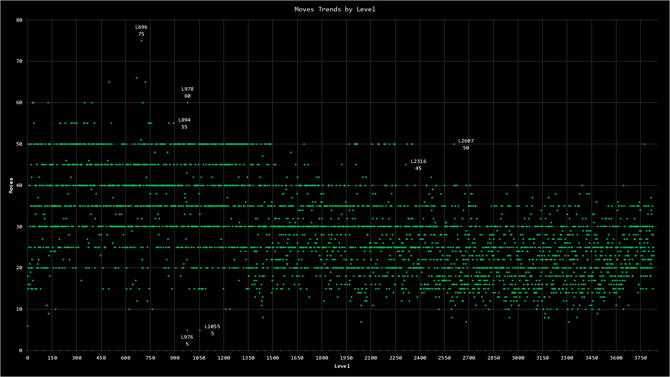Click the x-axis tick label '2100'
The image size is (670, 377).
pyautogui.click(x=371, y=358)
